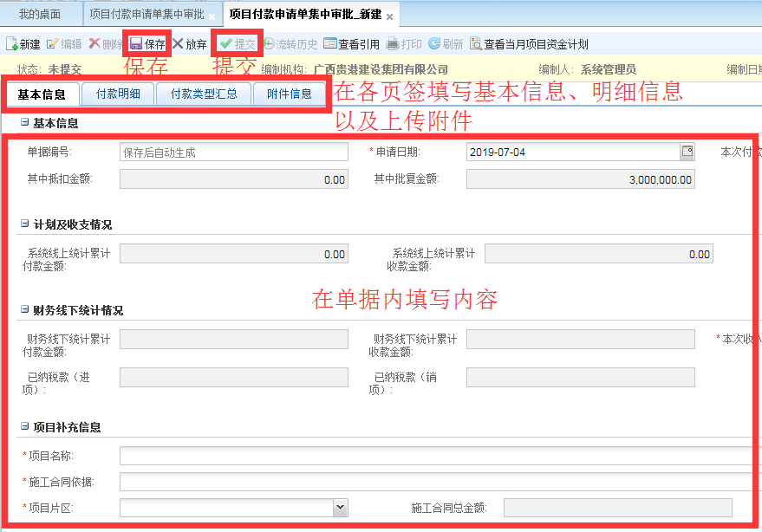Switch to the 附件信息 tab
The image size is (762, 532).
[x=290, y=94]
